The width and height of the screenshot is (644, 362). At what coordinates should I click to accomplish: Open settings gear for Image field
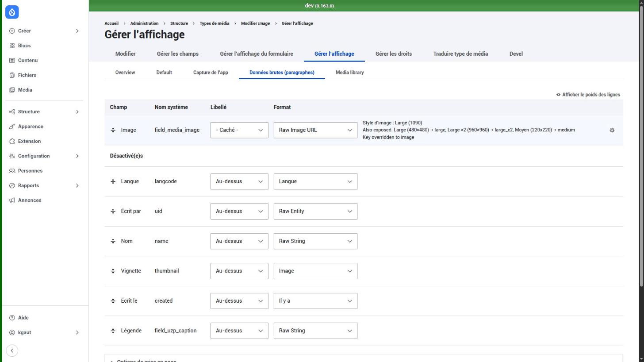click(612, 130)
